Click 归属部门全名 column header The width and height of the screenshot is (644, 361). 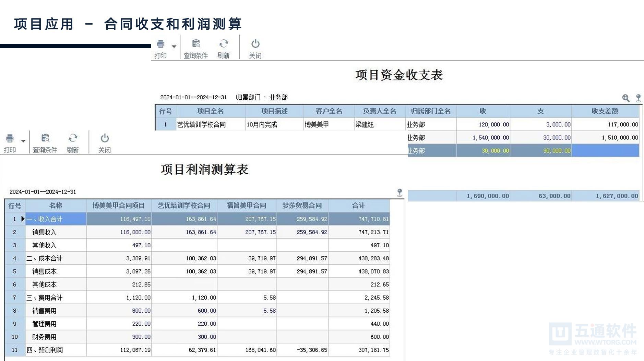pyautogui.click(x=431, y=111)
